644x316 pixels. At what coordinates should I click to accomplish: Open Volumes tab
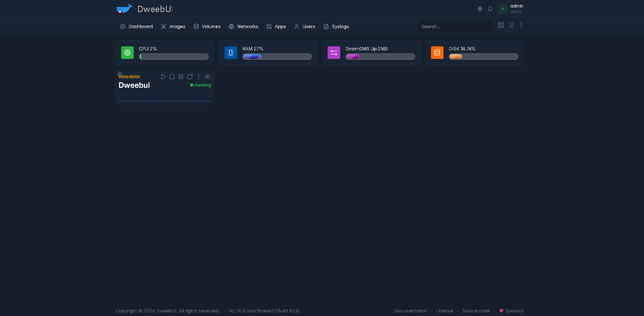(x=207, y=26)
